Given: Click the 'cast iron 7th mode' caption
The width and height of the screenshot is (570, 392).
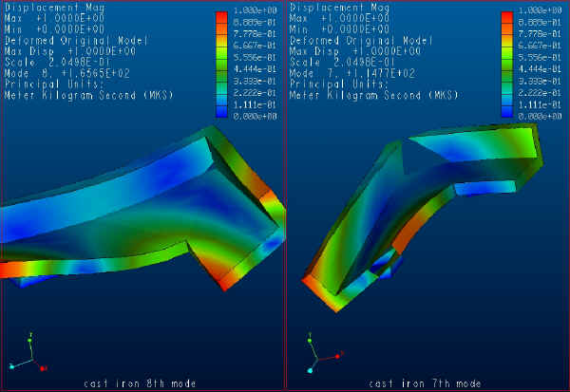Looking at the screenshot, I should coord(425,383).
